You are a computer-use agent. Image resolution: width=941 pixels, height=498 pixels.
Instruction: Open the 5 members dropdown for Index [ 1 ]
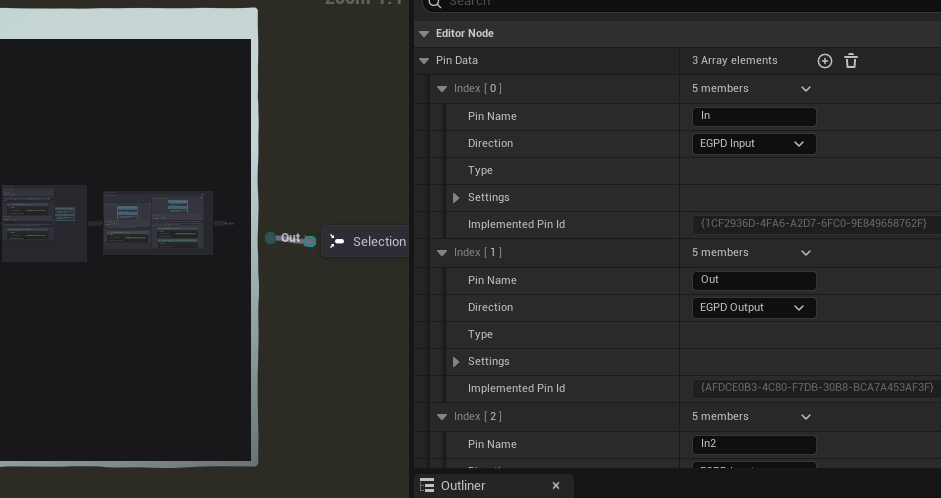pyautogui.click(x=806, y=253)
